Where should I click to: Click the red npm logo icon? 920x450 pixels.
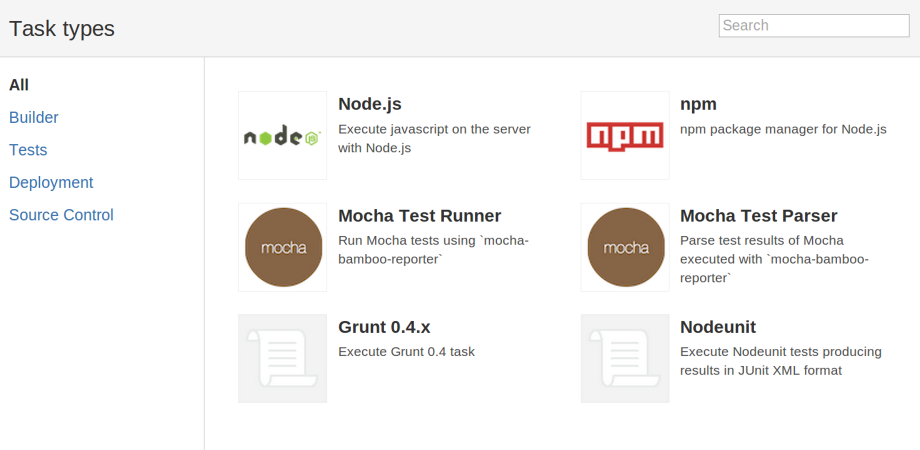625,136
